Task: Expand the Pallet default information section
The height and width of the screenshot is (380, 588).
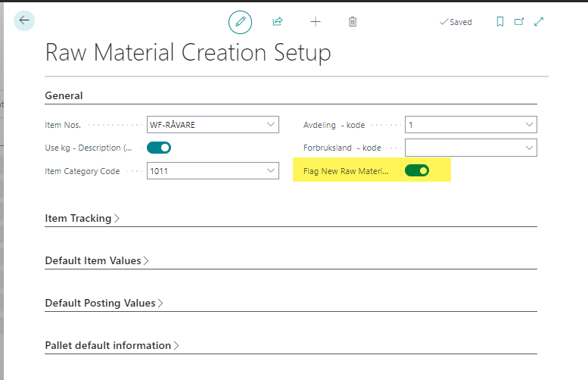Action: tap(111, 345)
